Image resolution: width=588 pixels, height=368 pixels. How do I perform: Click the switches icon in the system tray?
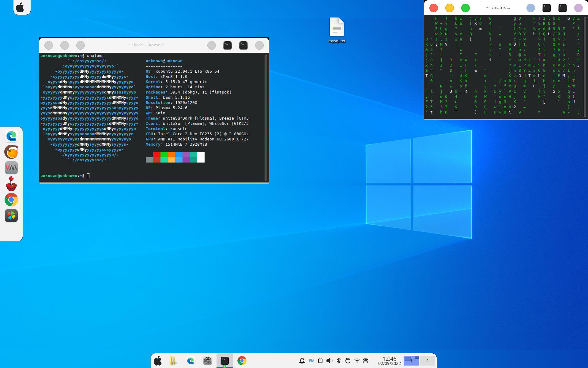[x=366, y=361]
